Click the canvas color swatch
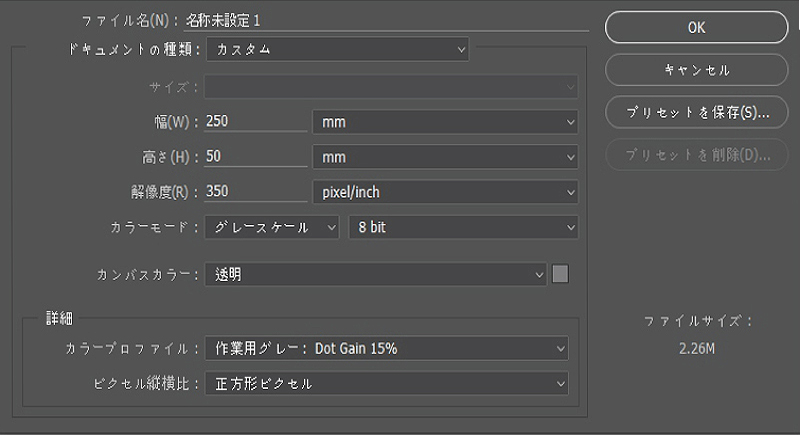Viewport: 800px width, 435px height. 560,274
